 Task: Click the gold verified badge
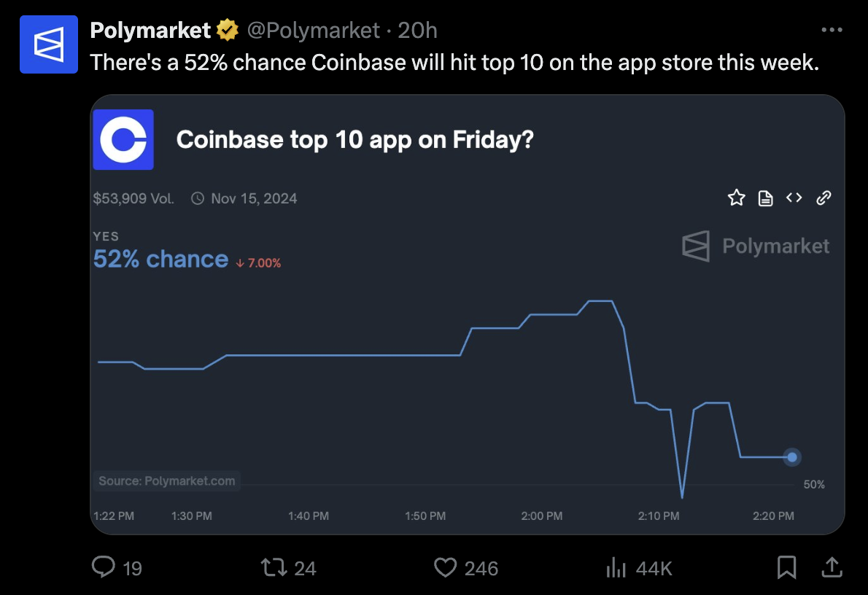(227, 31)
